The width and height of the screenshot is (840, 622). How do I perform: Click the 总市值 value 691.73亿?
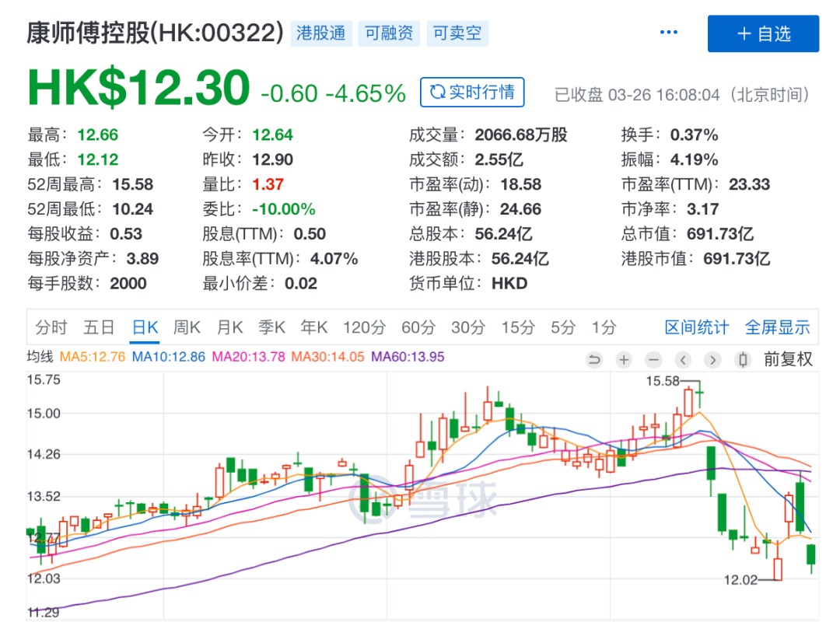pyautogui.click(x=720, y=233)
